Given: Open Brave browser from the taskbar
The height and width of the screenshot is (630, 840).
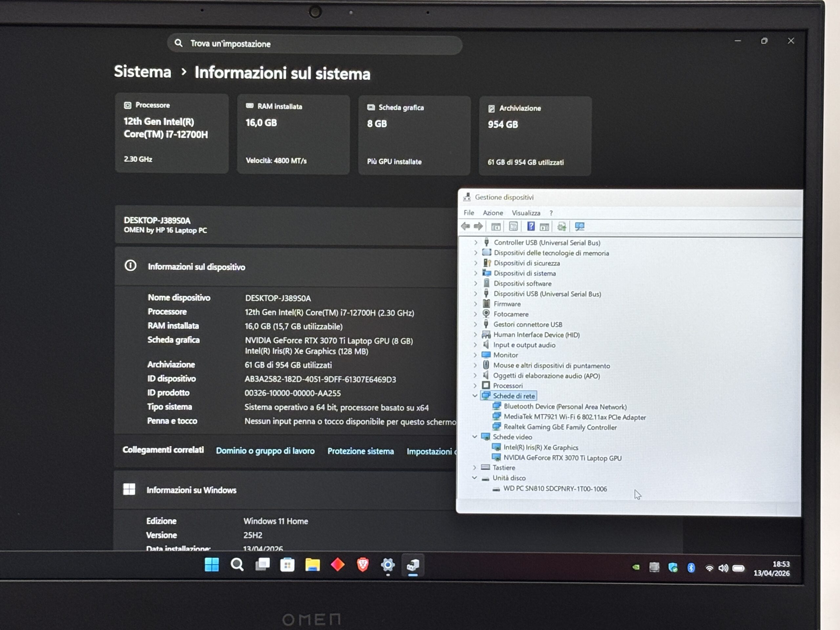Looking at the screenshot, I should (x=363, y=565).
